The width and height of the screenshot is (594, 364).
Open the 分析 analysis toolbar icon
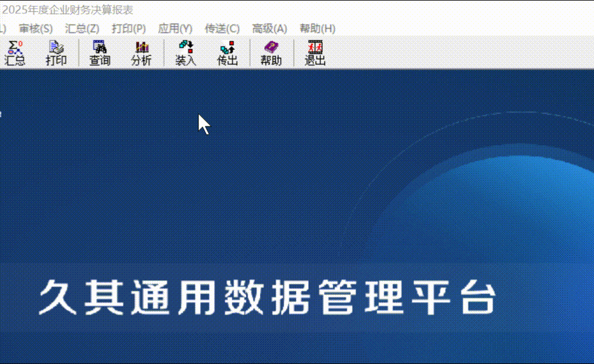click(x=141, y=53)
